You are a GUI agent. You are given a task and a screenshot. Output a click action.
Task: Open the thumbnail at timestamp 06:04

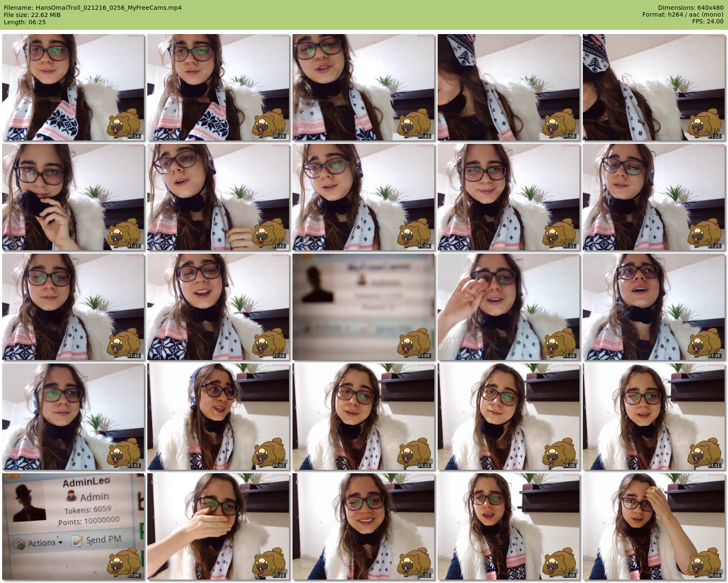pos(654,526)
